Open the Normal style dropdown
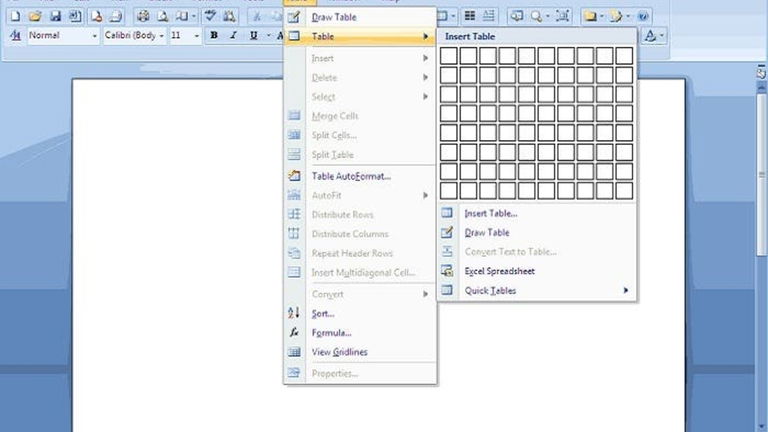The image size is (768, 432). [94, 36]
